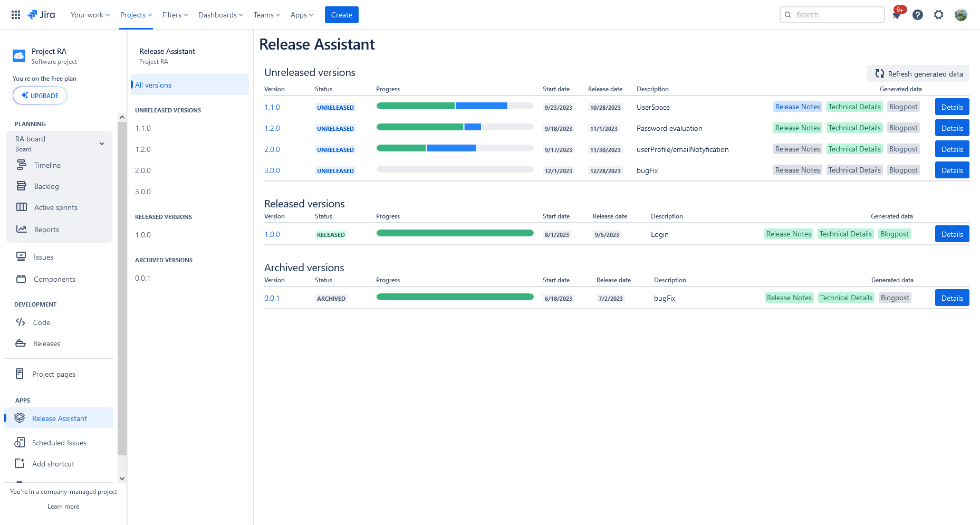Click the Timeline icon in sidebar
Viewport: 980px width, 525px height.
click(22, 165)
